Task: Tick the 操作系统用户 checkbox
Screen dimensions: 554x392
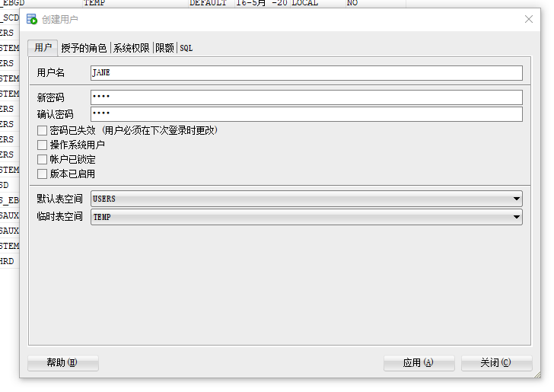Action: click(43, 145)
